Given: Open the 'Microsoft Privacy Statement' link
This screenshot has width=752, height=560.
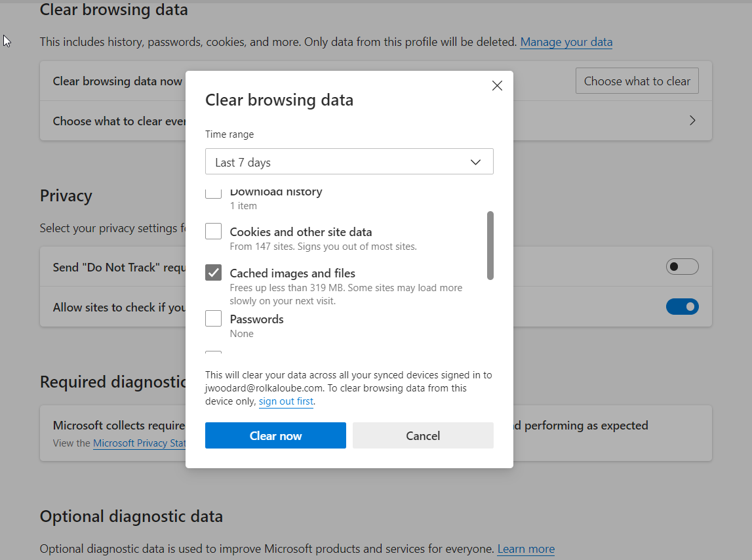Looking at the screenshot, I should click(x=140, y=443).
